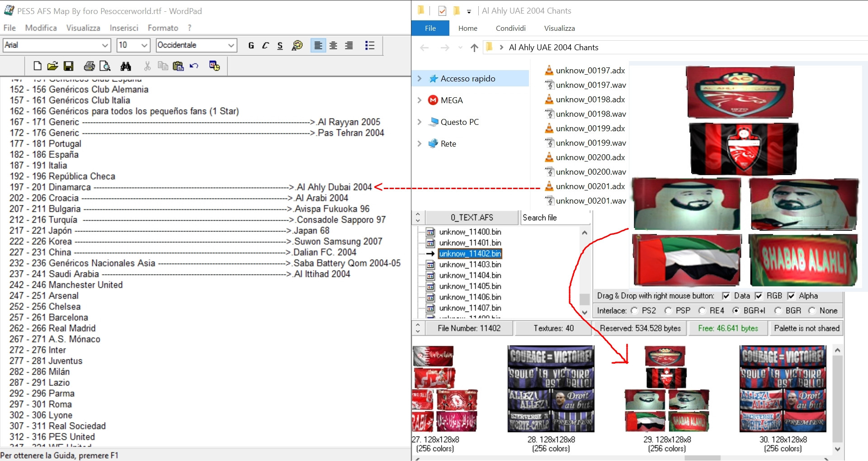This screenshot has height=461, width=868.
Task: Select unknow_11402.bin in the file list
Action: [470, 254]
